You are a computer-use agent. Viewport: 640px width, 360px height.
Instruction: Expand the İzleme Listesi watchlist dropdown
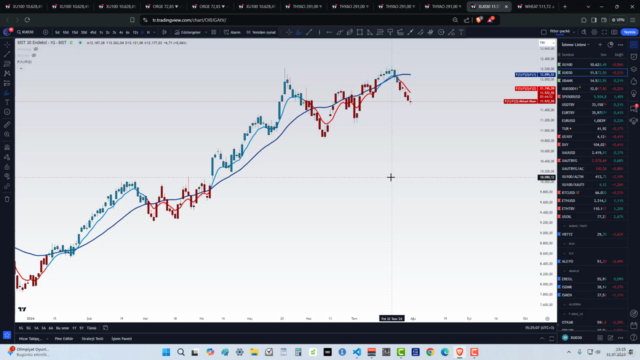pyautogui.click(x=576, y=44)
